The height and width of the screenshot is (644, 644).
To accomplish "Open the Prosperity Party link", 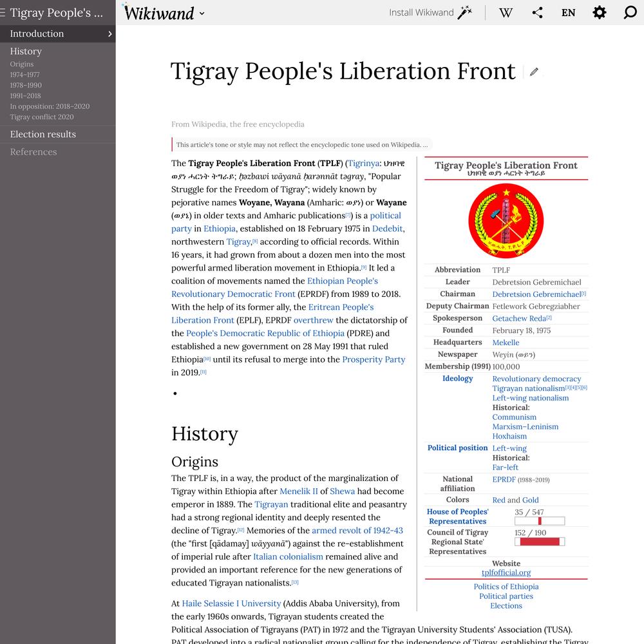I will coord(374,359).
